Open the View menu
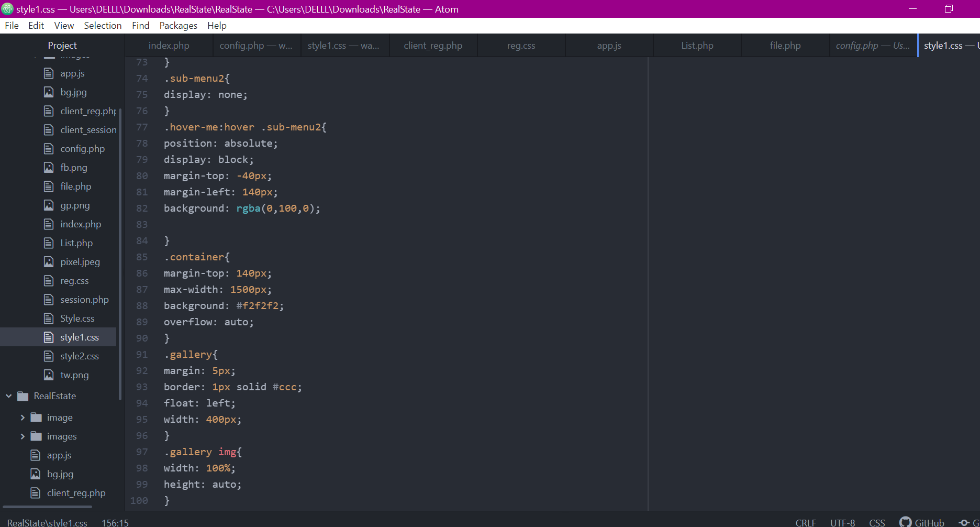980x527 pixels. [x=64, y=26]
